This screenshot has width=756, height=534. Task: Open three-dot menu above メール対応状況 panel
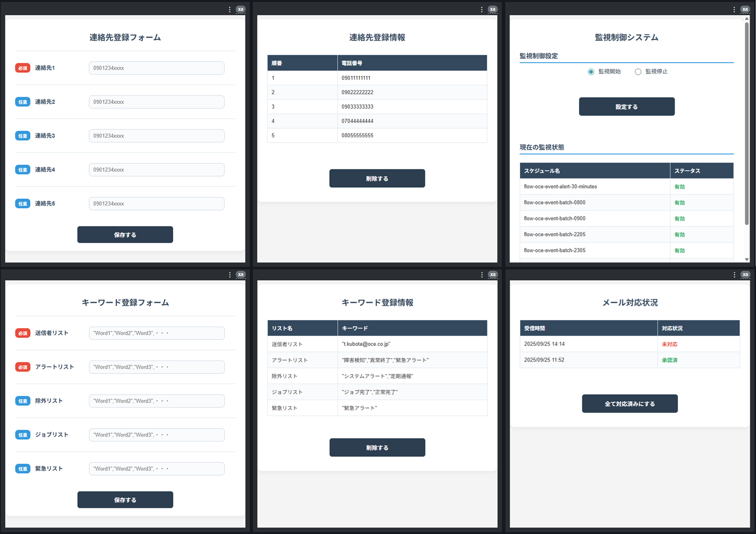(734, 275)
